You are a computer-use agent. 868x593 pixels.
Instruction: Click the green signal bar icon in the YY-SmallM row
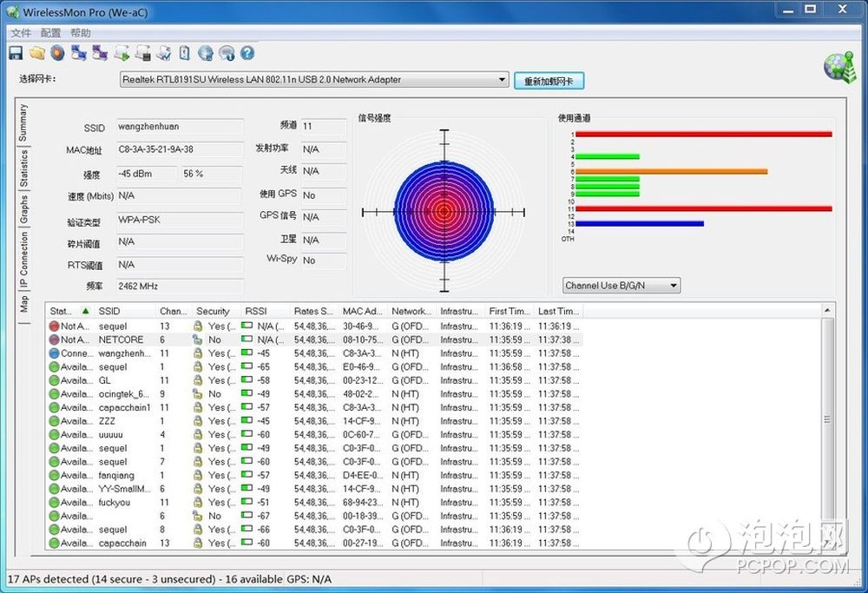click(x=247, y=488)
